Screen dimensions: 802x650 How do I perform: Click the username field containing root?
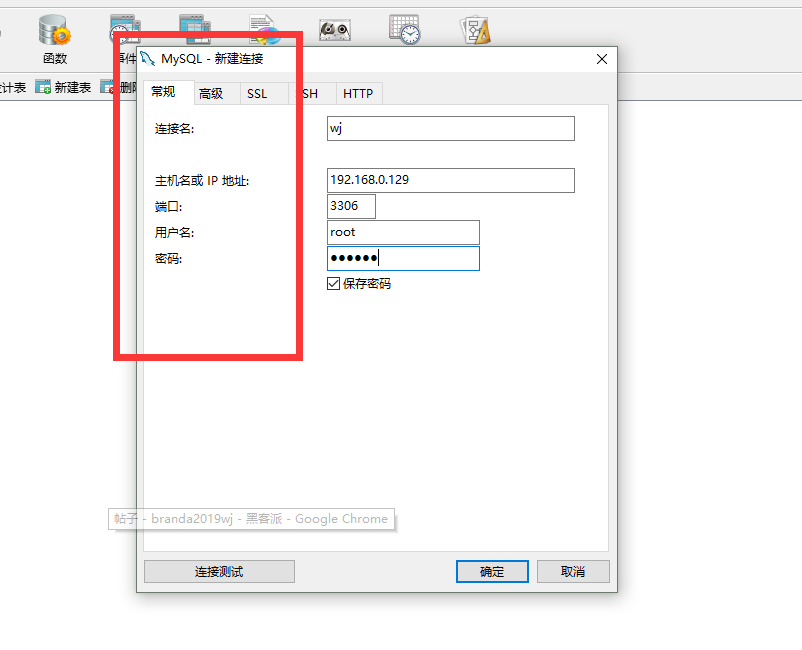(403, 232)
